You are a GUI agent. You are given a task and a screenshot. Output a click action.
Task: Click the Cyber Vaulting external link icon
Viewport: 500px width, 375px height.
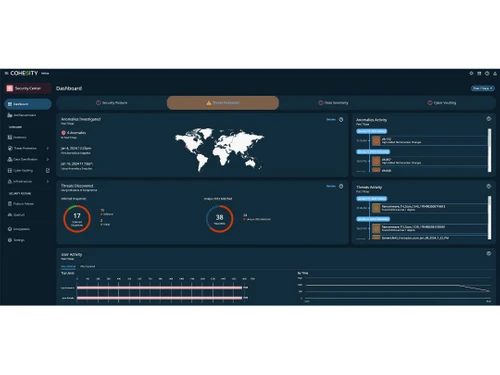pyautogui.click(x=48, y=171)
